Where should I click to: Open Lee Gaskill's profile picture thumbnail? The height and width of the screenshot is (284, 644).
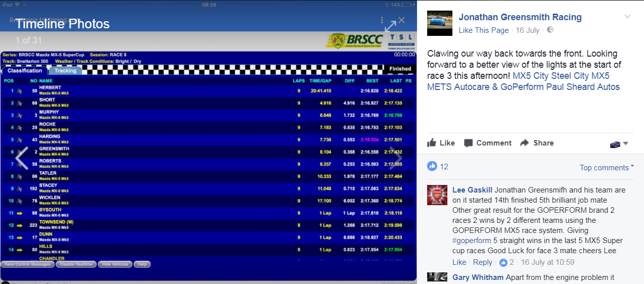click(437, 195)
